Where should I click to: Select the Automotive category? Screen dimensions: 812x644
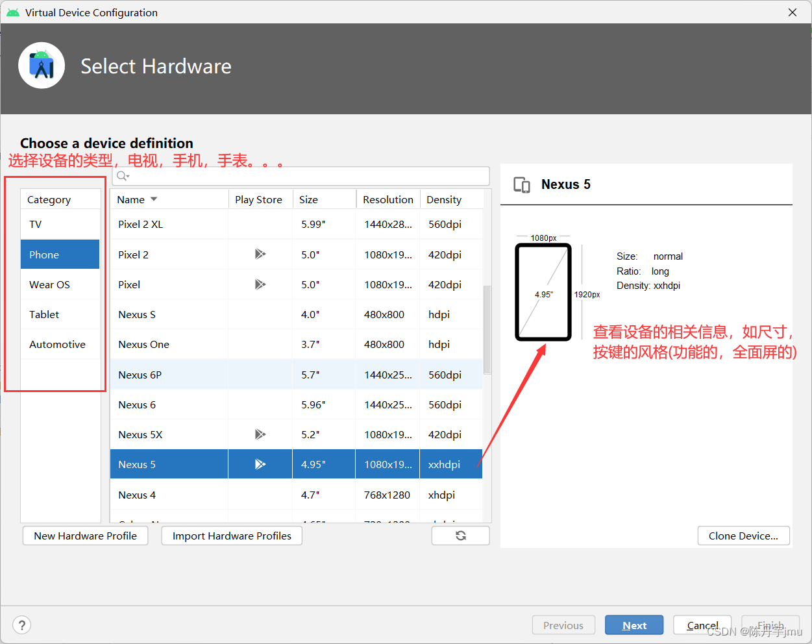click(60, 344)
